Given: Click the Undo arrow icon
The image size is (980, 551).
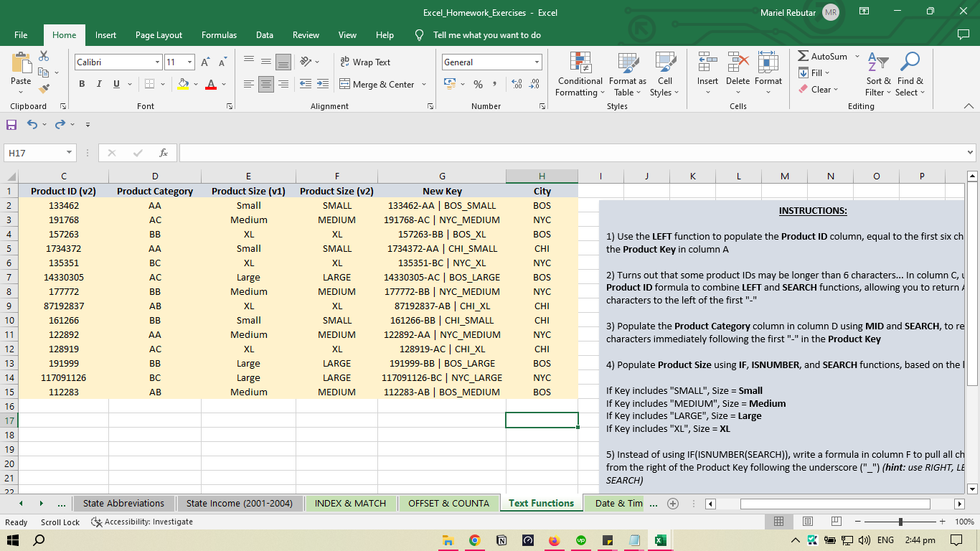Looking at the screenshot, I should 32,124.
